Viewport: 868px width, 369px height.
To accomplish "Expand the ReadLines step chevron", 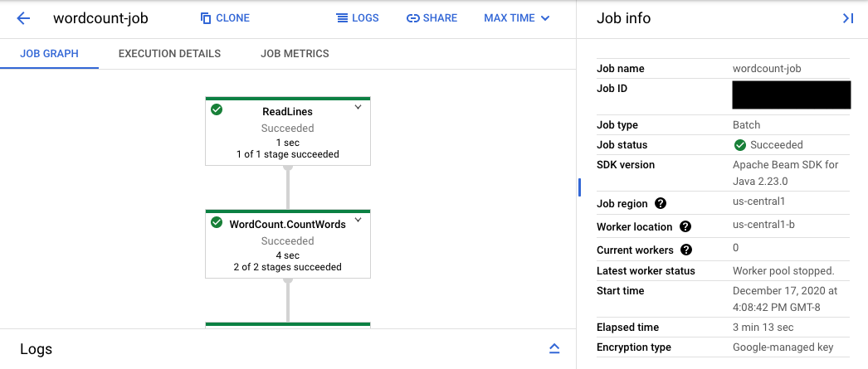I will (358, 107).
